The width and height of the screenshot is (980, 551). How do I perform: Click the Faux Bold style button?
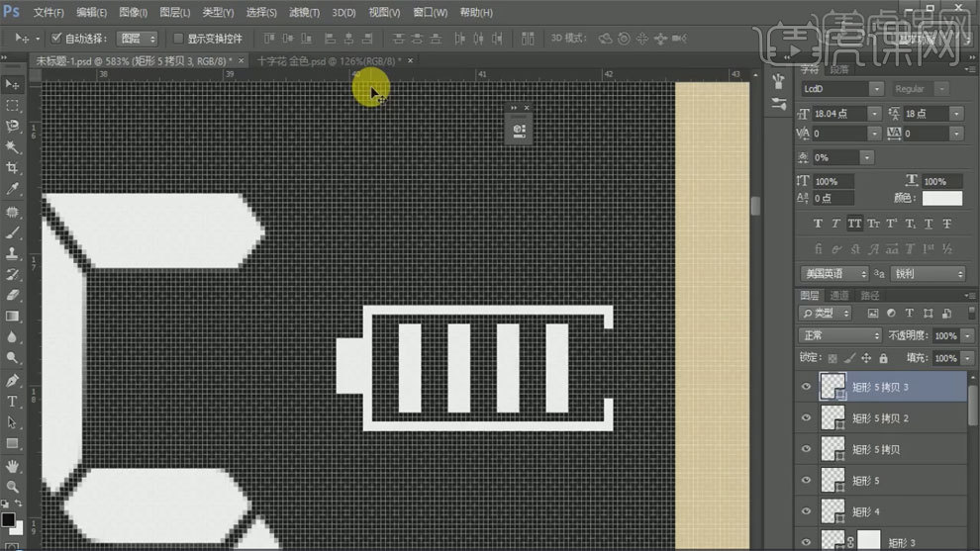818,224
